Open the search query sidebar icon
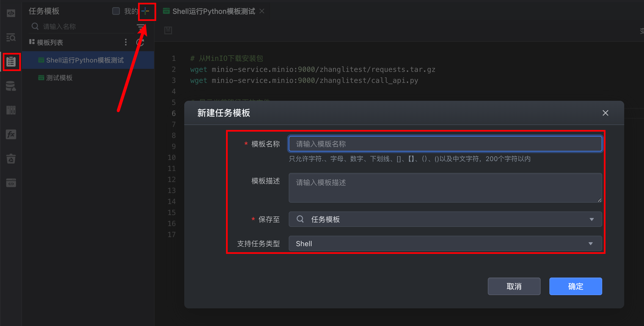644x326 pixels. [11, 37]
